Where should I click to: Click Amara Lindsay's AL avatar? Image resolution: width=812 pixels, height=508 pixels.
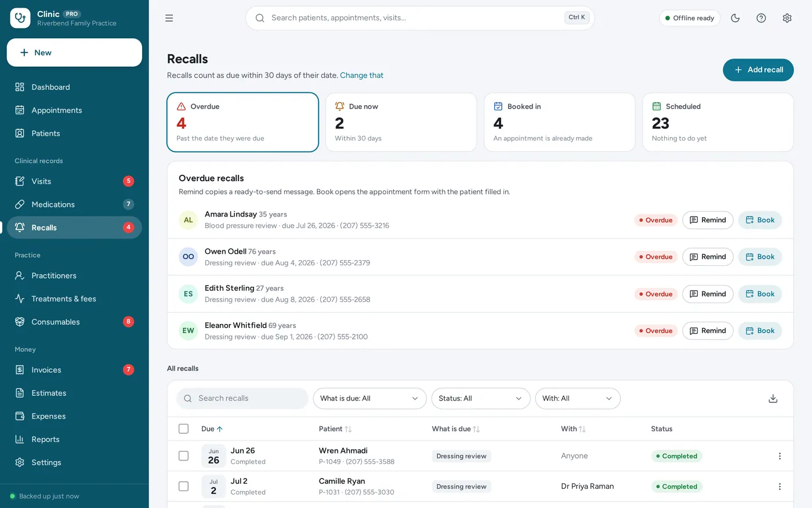pyautogui.click(x=188, y=220)
